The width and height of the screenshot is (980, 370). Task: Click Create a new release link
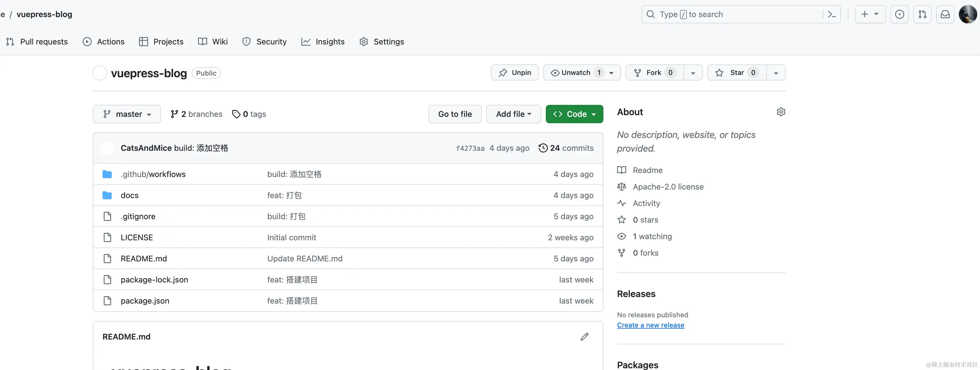pos(650,326)
